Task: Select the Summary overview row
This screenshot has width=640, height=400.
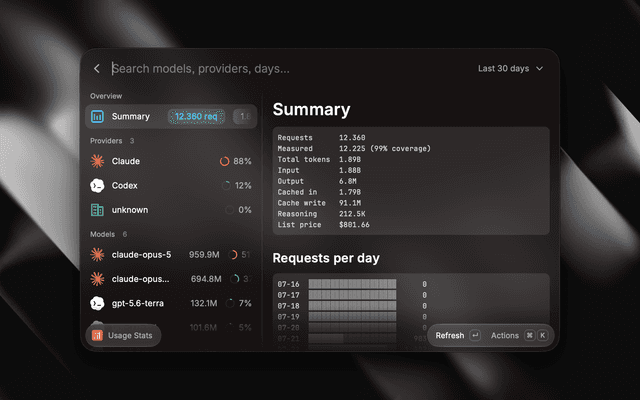Action: (x=171, y=116)
